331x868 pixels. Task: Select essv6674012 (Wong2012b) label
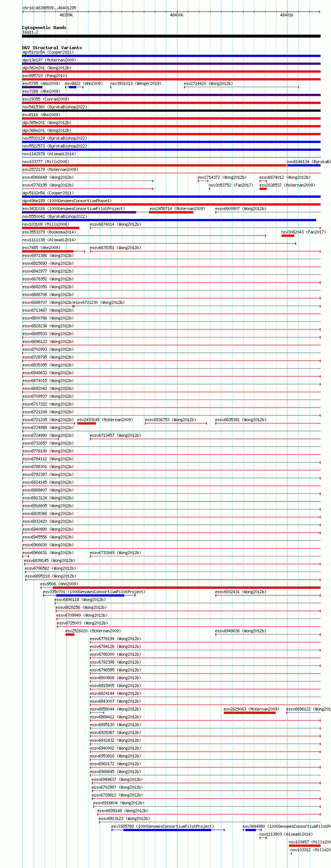(285, 177)
